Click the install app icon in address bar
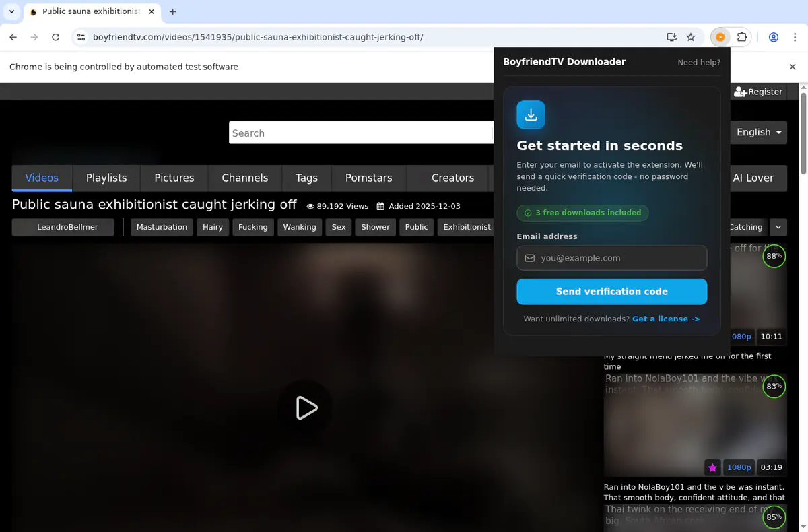 click(x=671, y=37)
